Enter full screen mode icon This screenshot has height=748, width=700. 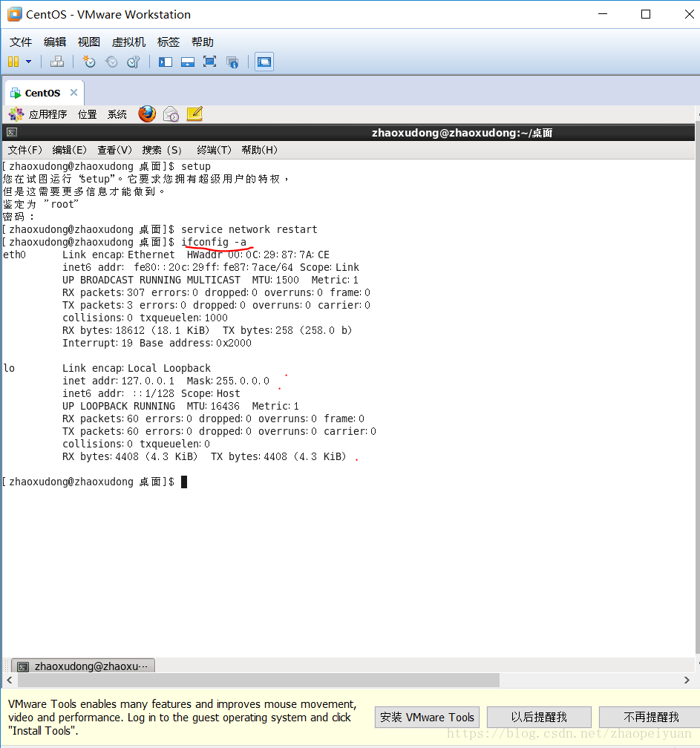point(209,62)
